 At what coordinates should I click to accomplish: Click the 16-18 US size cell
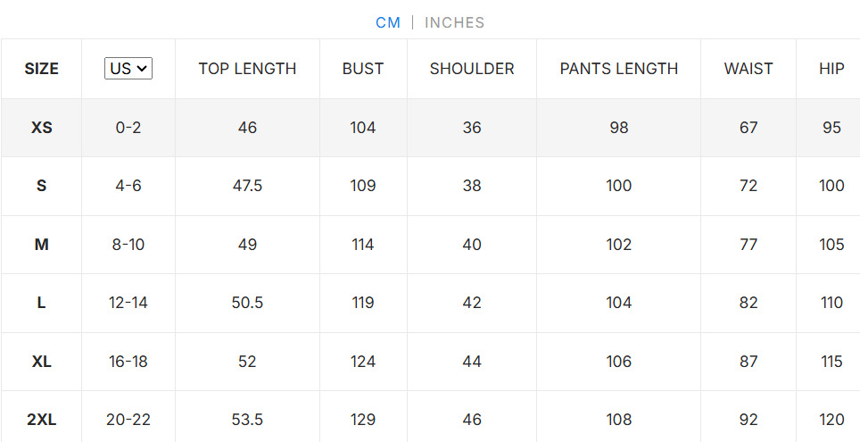[128, 362]
